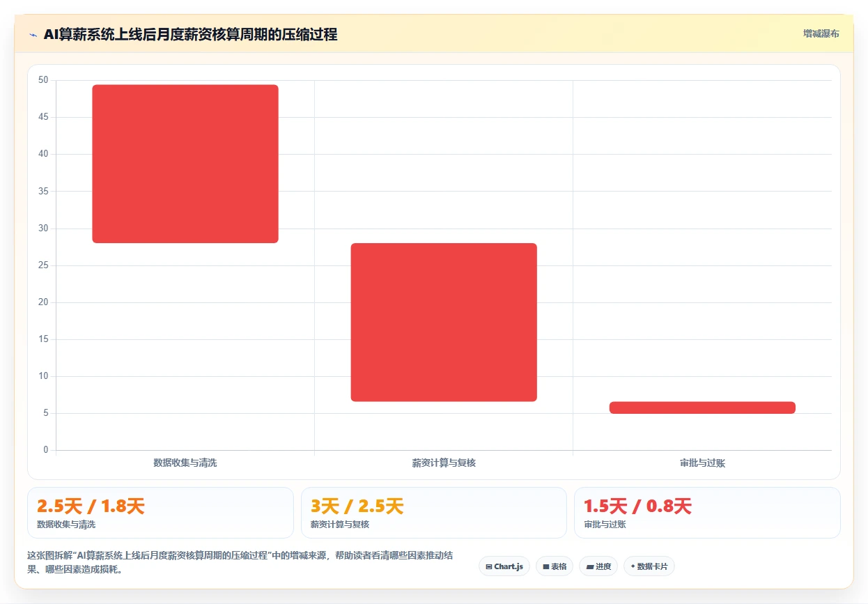Click x-axis label 薪资计算与复核 under chart
This screenshot has height=604, width=868.
444,463
